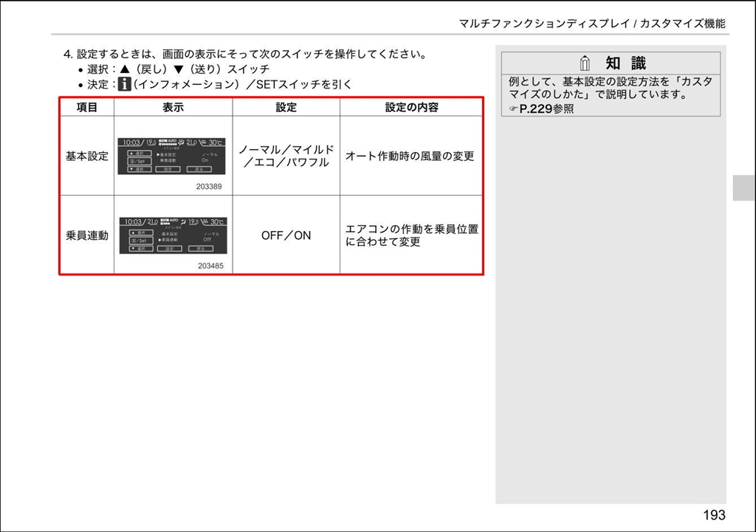Click the up triangle 戻し symbol

coord(126,69)
